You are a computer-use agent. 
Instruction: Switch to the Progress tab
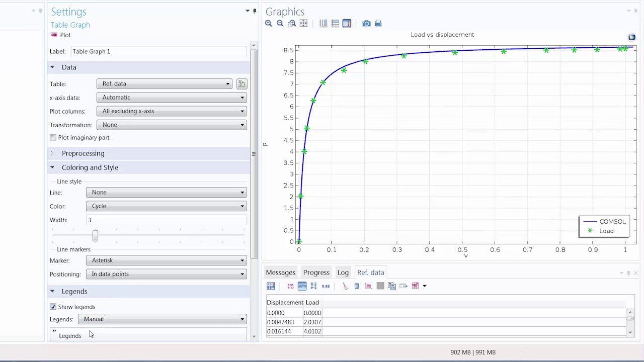click(316, 273)
